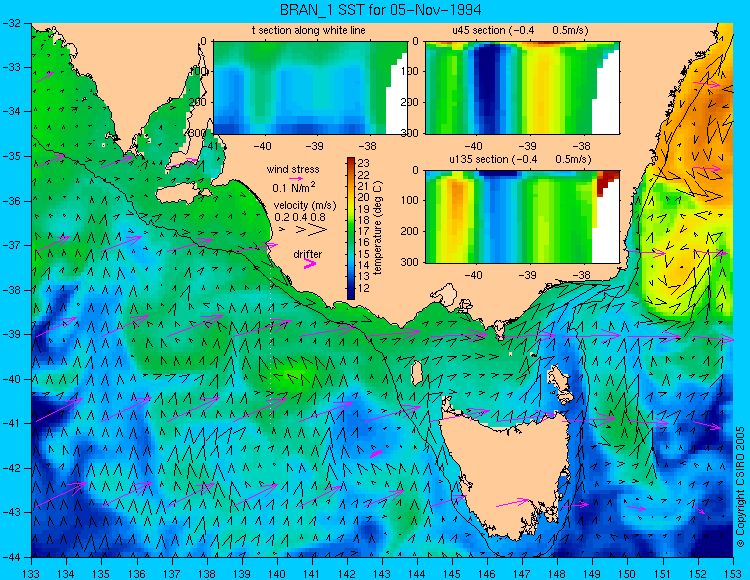
Task: Click depth label 200 beside u135 section
Action: [411, 231]
